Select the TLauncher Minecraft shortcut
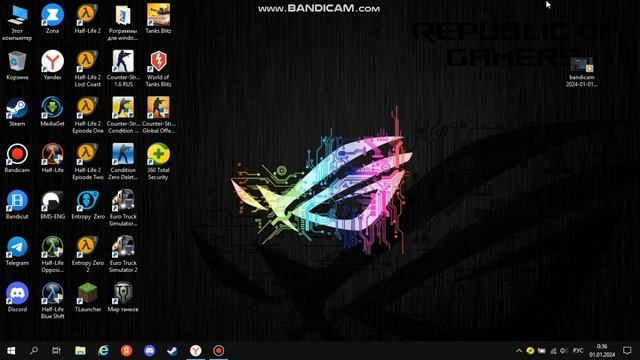640x360 pixels. tap(87, 298)
